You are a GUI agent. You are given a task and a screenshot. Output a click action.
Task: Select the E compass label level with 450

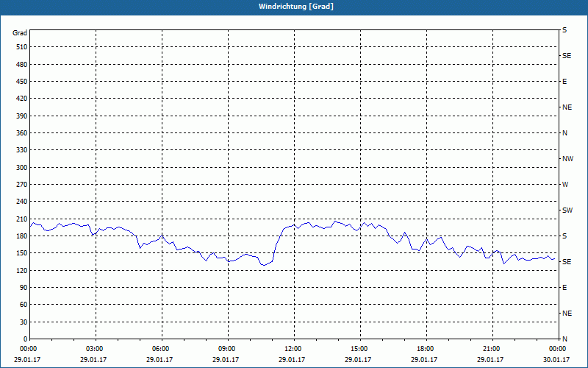tap(564, 82)
